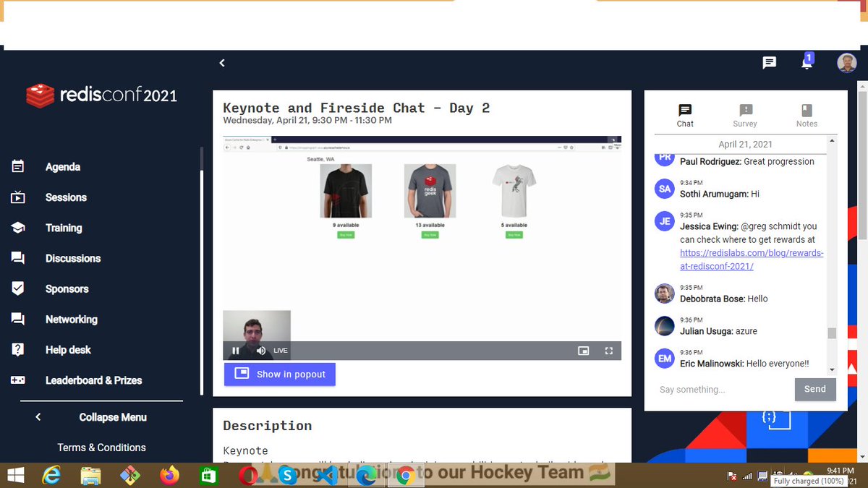Click Debobrata Bose's chat avatar

(x=665, y=294)
